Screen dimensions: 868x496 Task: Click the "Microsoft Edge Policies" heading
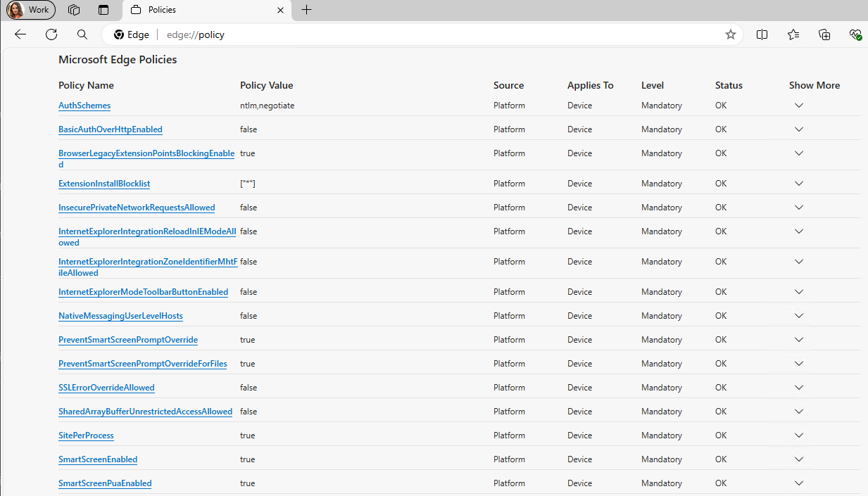pos(118,60)
